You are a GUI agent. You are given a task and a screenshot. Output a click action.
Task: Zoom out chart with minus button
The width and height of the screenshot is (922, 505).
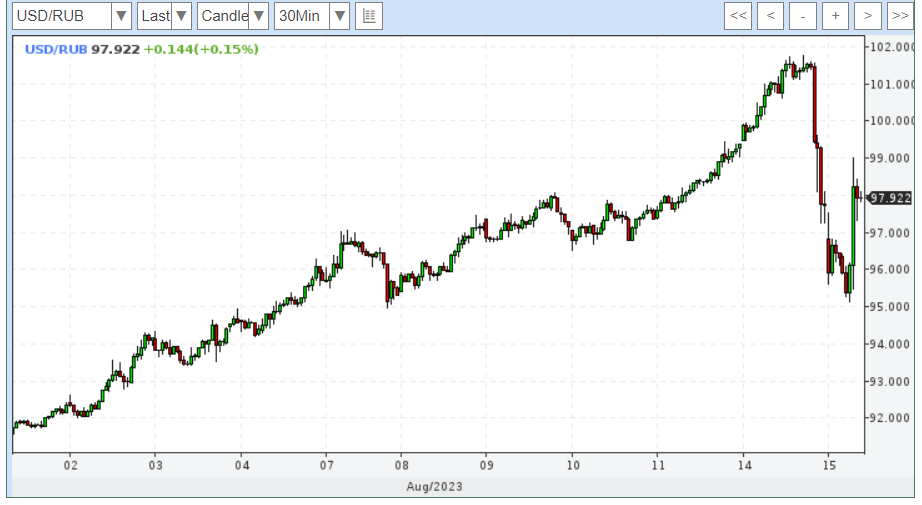[x=803, y=16]
